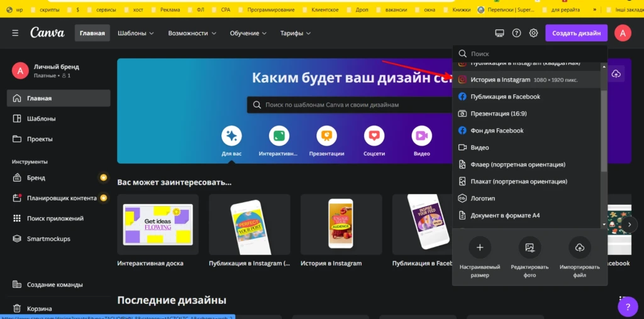
Task: Open the Переписки | Super... bookmark
Action: point(505,10)
